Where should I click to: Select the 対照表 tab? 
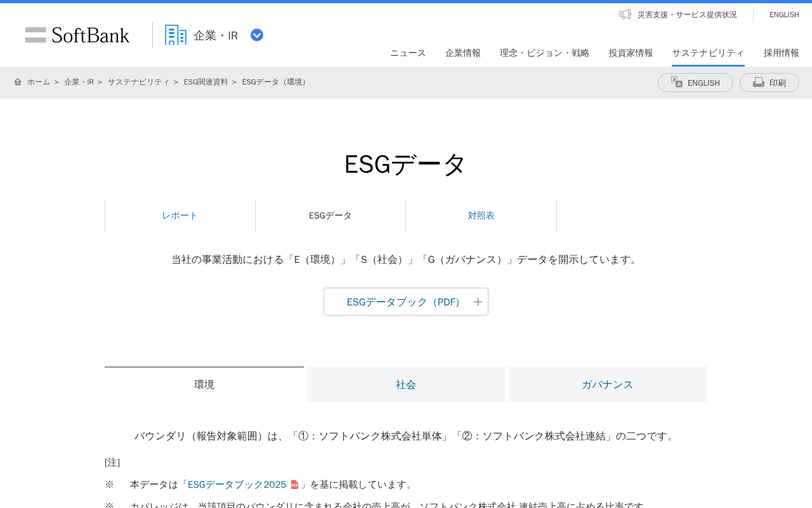pyautogui.click(x=481, y=216)
